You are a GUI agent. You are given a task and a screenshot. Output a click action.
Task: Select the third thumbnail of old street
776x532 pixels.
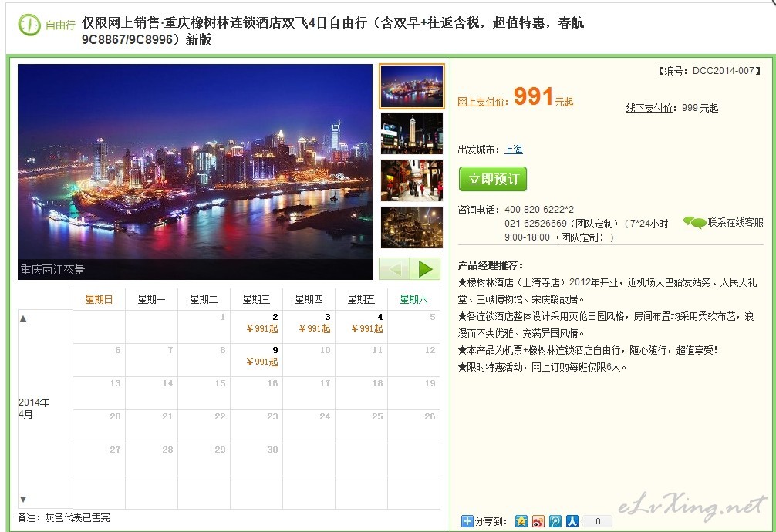coord(412,180)
